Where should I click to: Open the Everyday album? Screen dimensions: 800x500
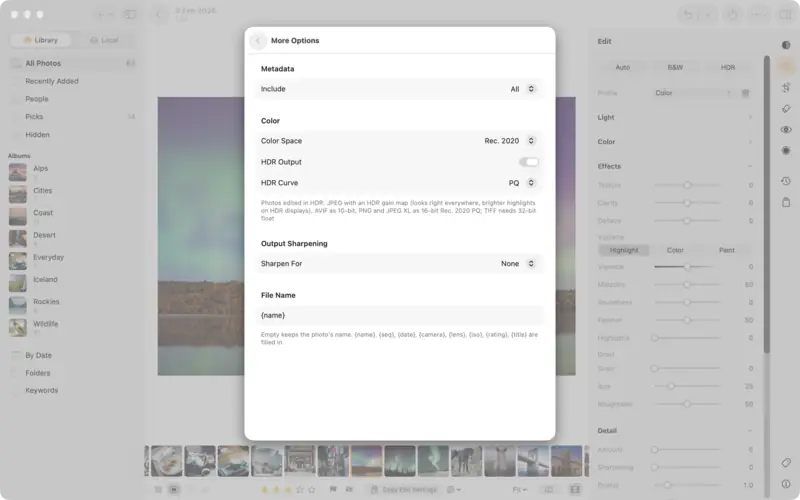click(x=72, y=261)
